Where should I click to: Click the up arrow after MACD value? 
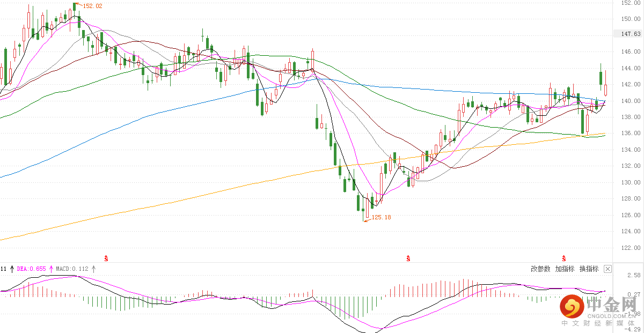93,269
